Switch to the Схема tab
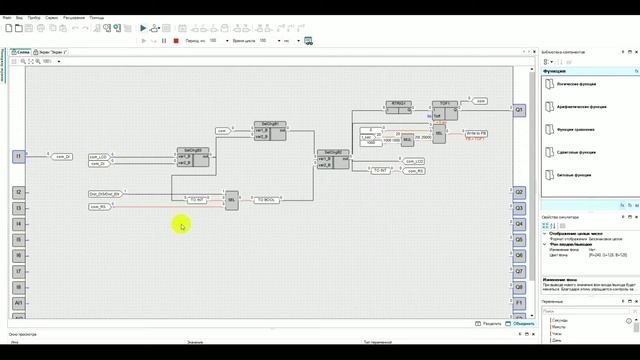Image resolution: width=640 pixels, height=360 pixels. click(x=20, y=52)
